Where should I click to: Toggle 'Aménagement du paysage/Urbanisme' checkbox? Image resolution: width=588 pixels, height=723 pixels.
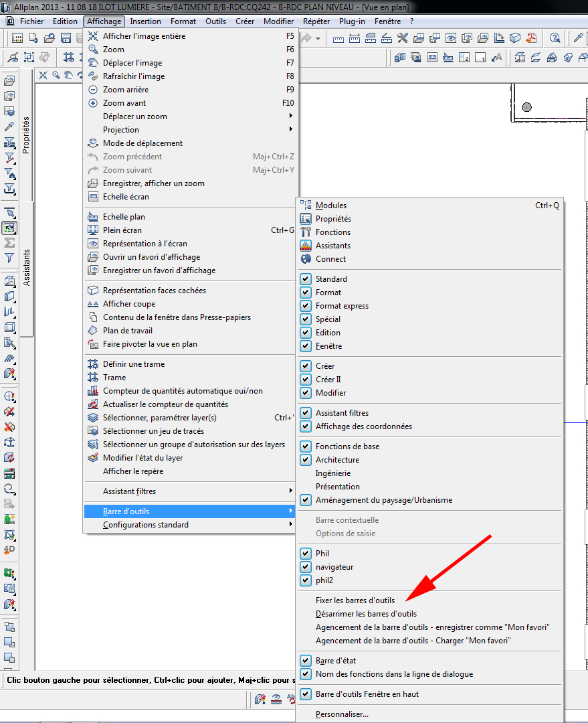point(306,500)
